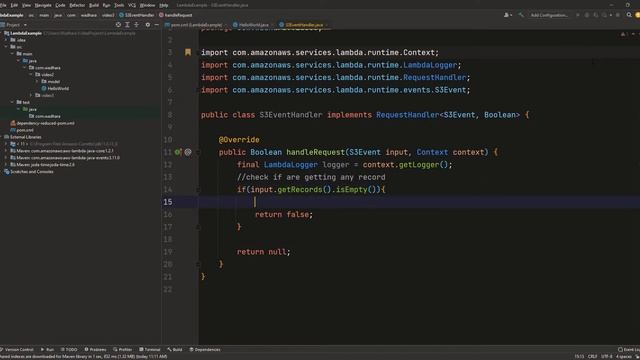Click the bookmark icon on line 3

188,52
